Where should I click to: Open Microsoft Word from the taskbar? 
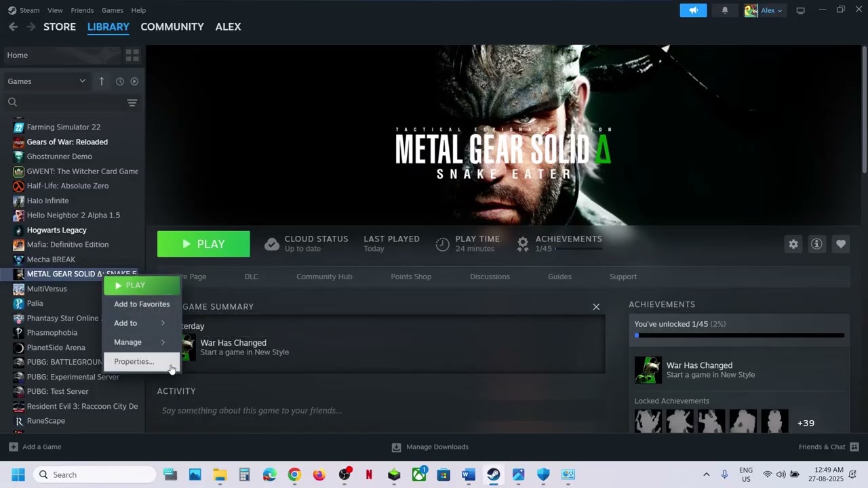469,474
